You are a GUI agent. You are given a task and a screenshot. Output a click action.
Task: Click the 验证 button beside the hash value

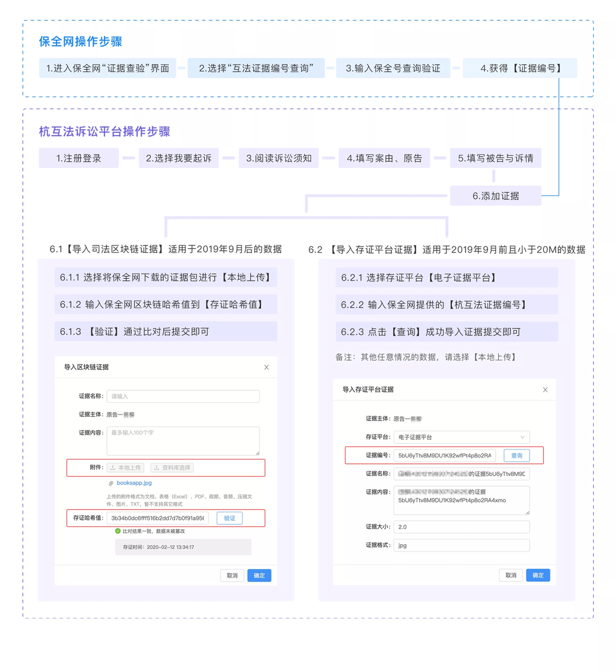pyautogui.click(x=230, y=518)
